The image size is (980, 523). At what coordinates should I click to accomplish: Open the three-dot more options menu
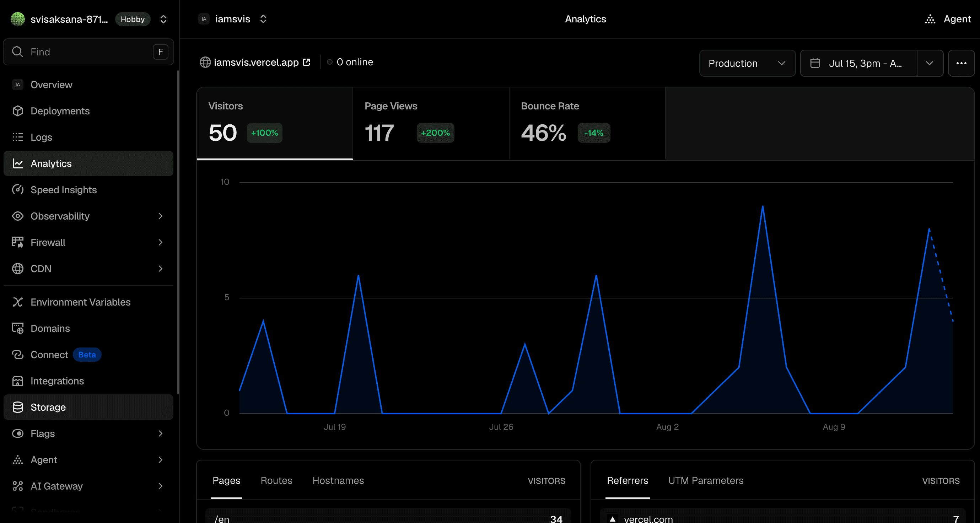tap(961, 63)
